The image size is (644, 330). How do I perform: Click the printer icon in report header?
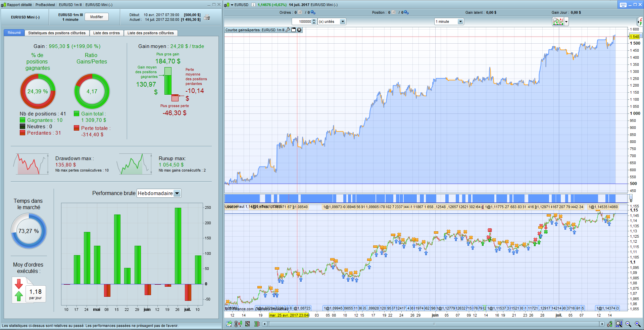[x=207, y=17]
